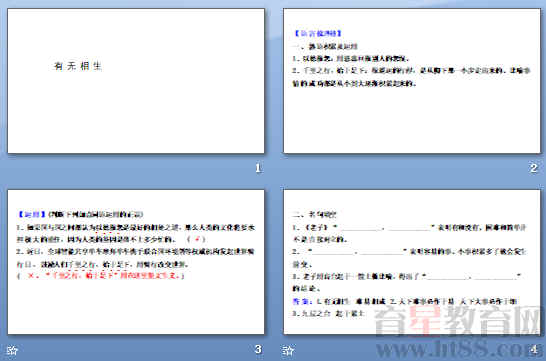Viewport: 546px width, 361px height.
Task: Select the slide 3 thumbnail
Action: [136, 262]
